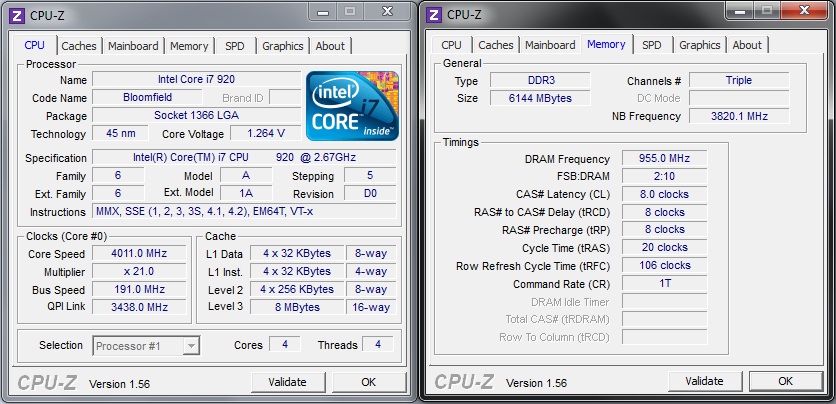The image size is (836, 404).
Task: Click Validate button in left CPU-Z window
Action: (x=287, y=382)
